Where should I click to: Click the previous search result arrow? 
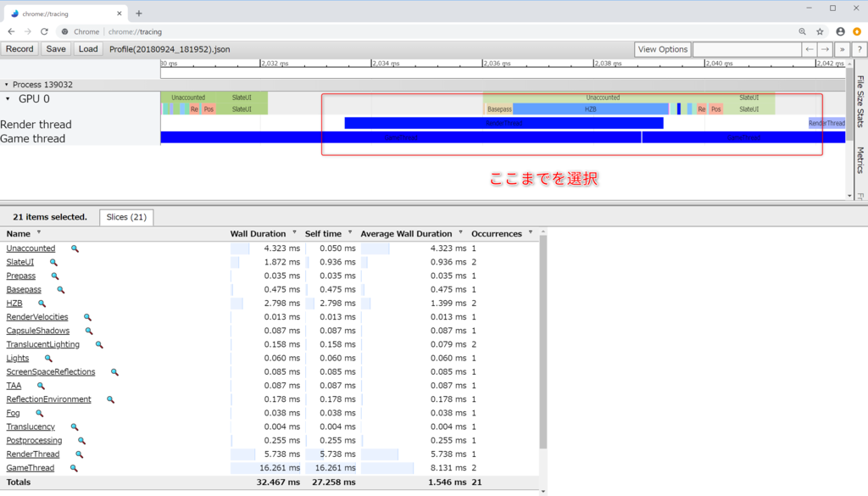pos(810,49)
